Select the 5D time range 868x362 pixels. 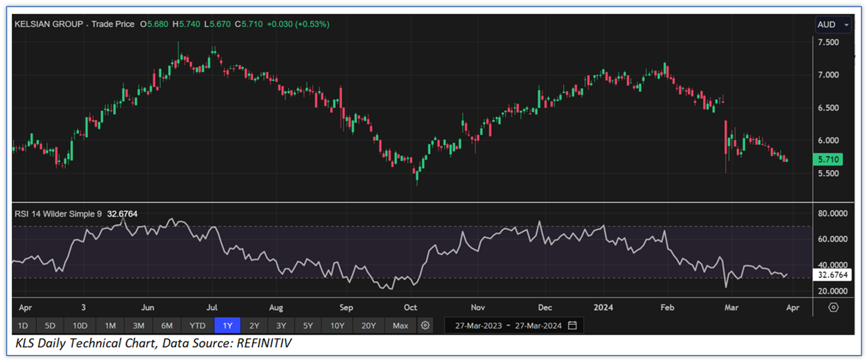[x=50, y=326]
